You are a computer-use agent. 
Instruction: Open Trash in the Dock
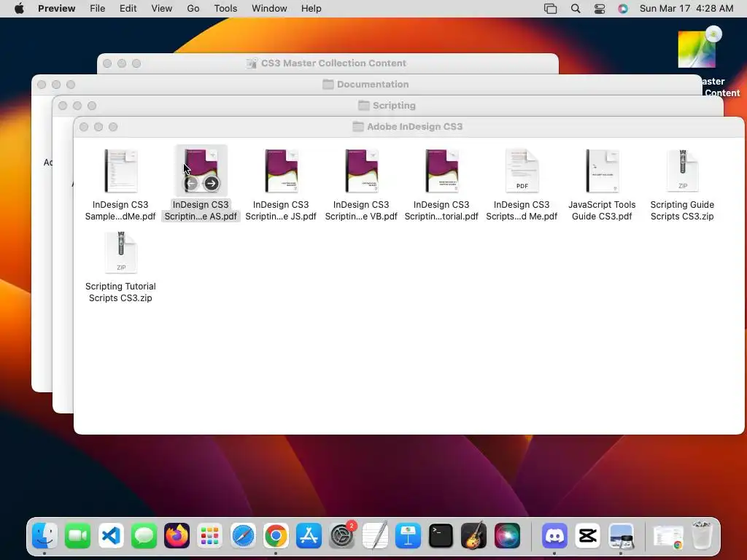click(x=702, y=535)
